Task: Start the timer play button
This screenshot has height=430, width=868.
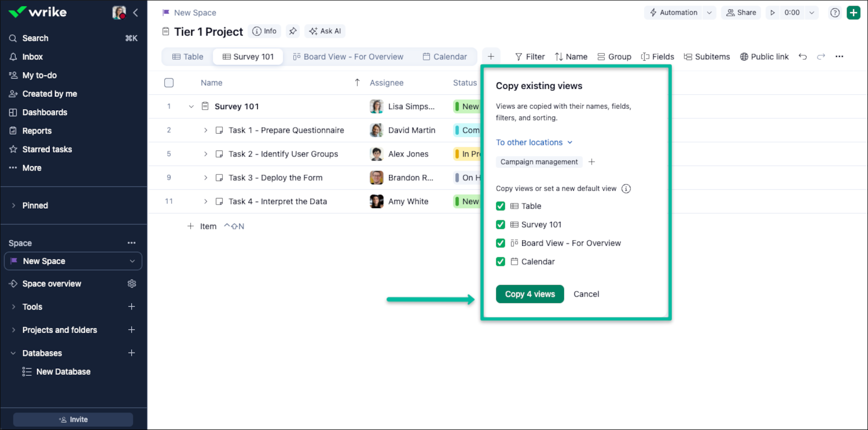Action: pos(773,13)
